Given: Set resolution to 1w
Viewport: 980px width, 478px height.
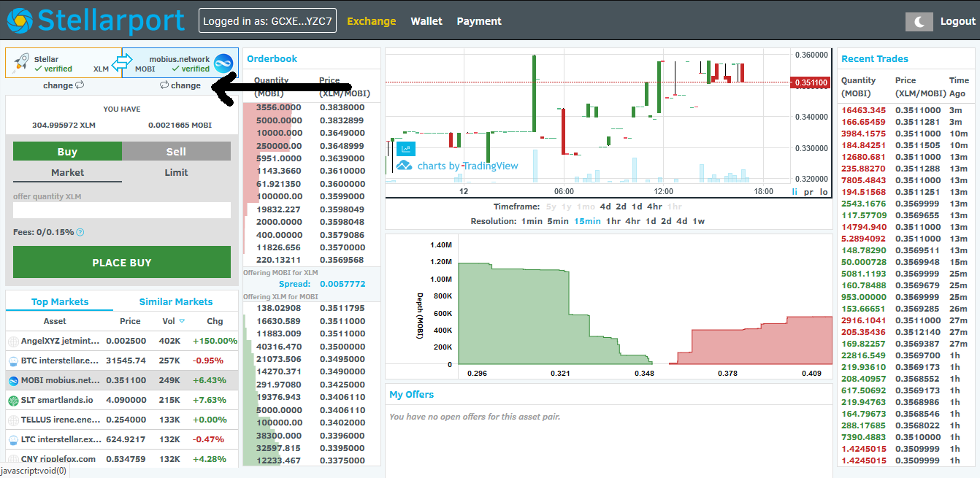Looking at the screenshot, I should [x=699, y=221].
